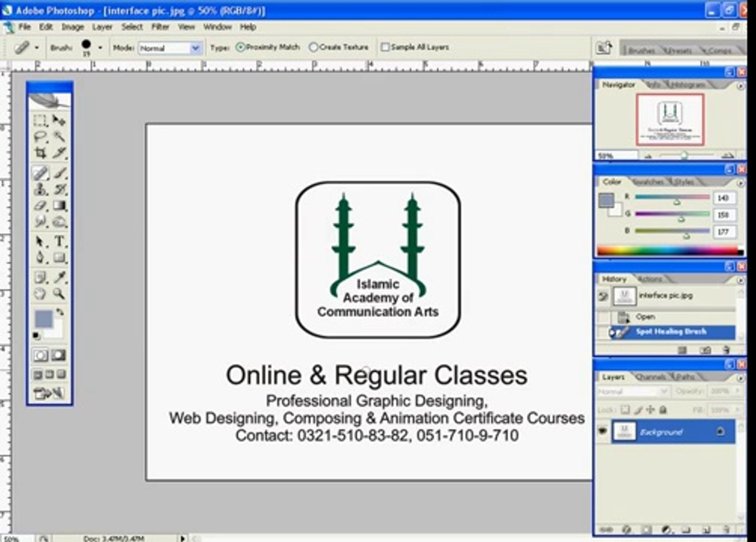Select the History Brush tool
The height and width of the screenshot is (542, 756).
pyautogui.click(x=59, y=189)
